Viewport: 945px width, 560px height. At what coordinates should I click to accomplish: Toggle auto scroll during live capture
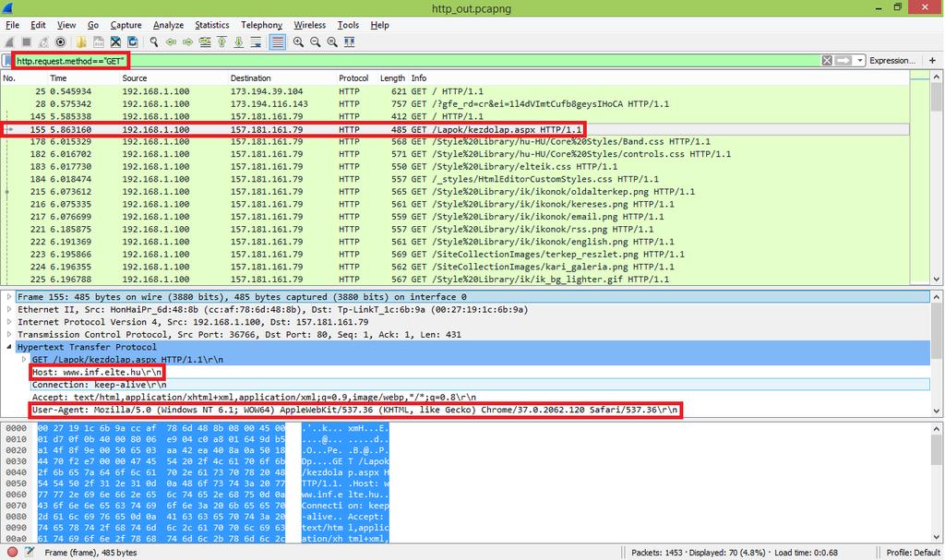257,42
